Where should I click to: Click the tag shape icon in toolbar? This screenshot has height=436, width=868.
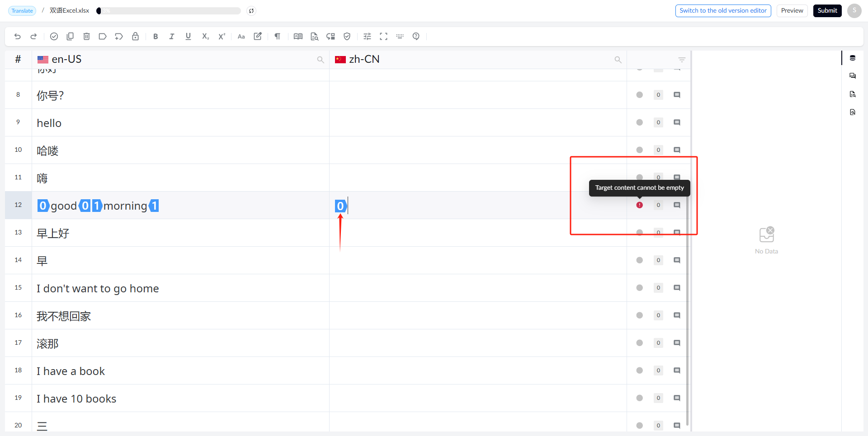pos(103,36)
